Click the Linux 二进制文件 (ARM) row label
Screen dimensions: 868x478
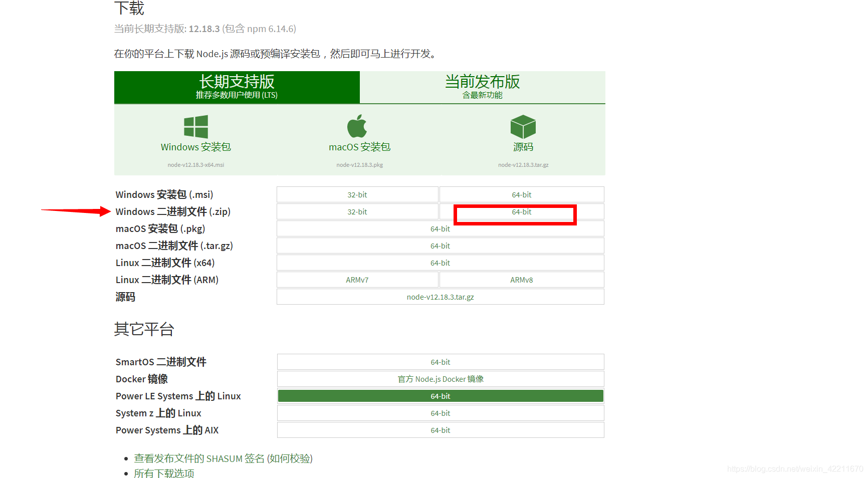(x=167, y=280)
